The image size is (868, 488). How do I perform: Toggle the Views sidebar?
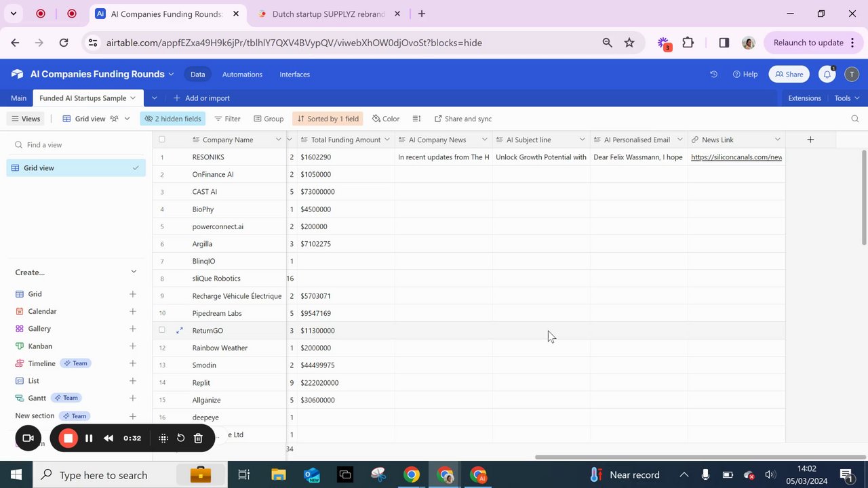pos(25,119)
